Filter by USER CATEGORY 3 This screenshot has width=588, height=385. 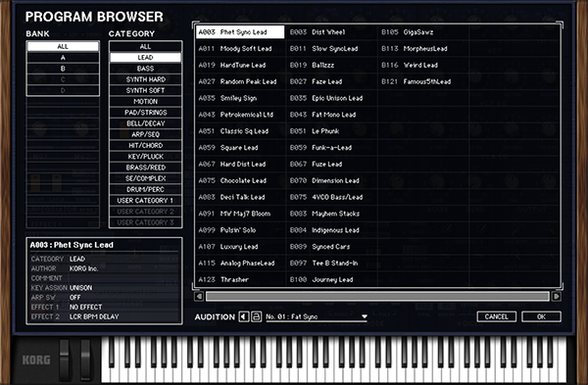click(145, 222)
